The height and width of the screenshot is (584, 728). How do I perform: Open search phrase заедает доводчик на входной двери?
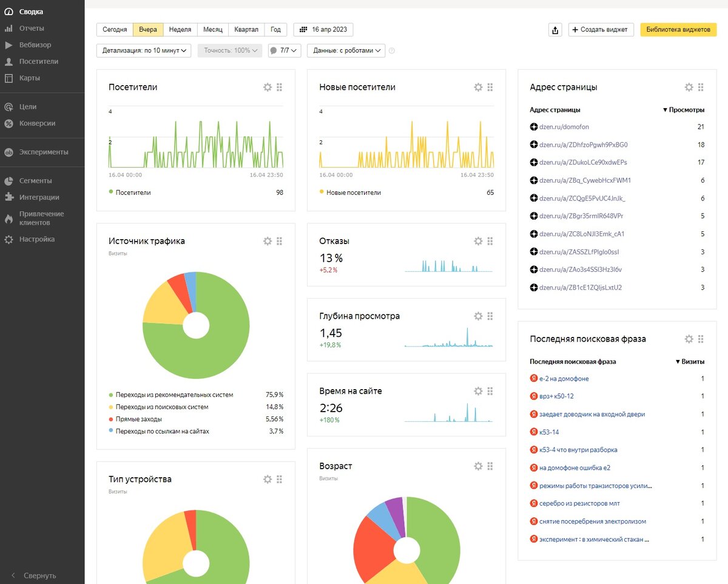tap(591, 414)
